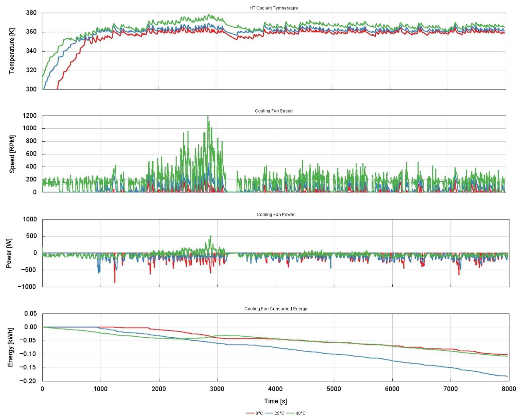Select the HT Coolant Temperature chart title
This screenshot has height=420, width=520.
[x=274, y=8]
